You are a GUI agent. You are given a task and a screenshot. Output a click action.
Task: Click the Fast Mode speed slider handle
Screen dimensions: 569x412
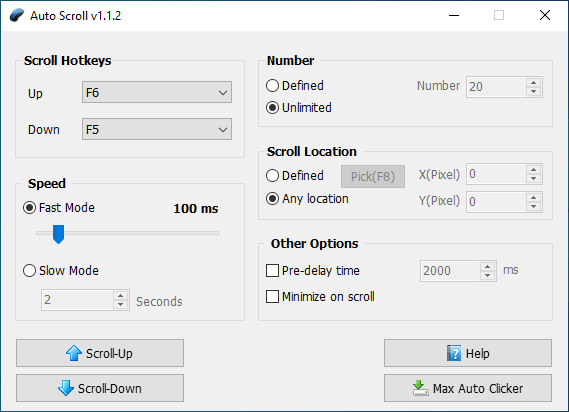(x=58, y=234)
